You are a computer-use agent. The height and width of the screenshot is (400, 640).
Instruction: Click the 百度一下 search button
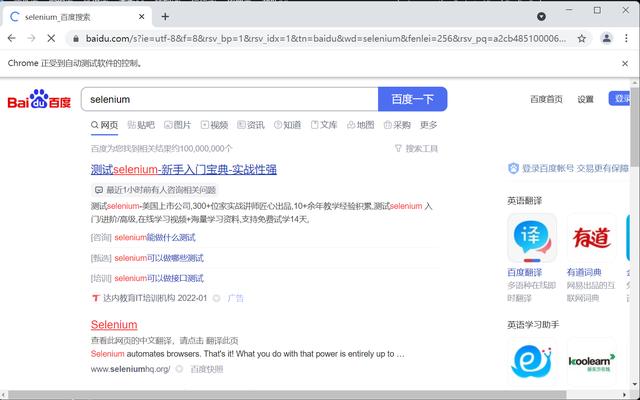tap(412, 99)
